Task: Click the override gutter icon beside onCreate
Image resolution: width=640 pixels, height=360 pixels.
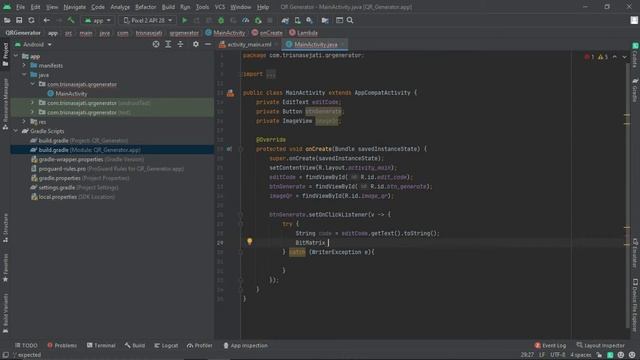Action: point(229,149)
